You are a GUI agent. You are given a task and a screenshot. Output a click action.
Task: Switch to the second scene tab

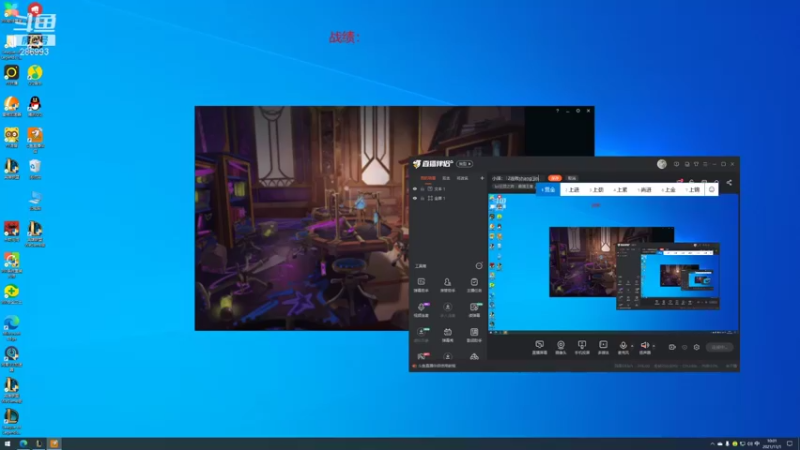click(x=446, y=178)
